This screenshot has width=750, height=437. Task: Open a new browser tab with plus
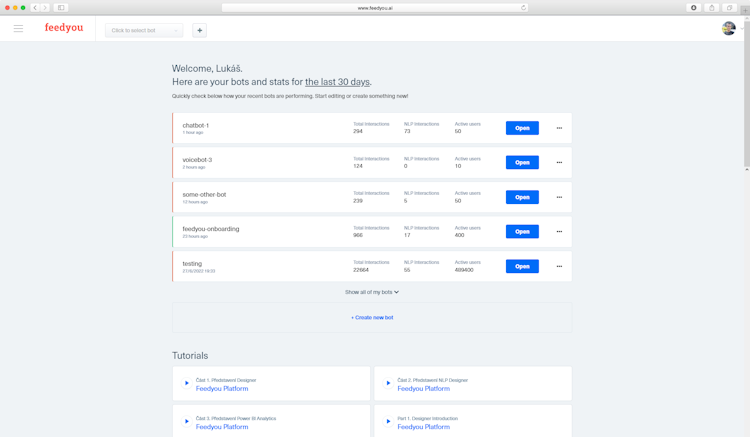point(745,10)
